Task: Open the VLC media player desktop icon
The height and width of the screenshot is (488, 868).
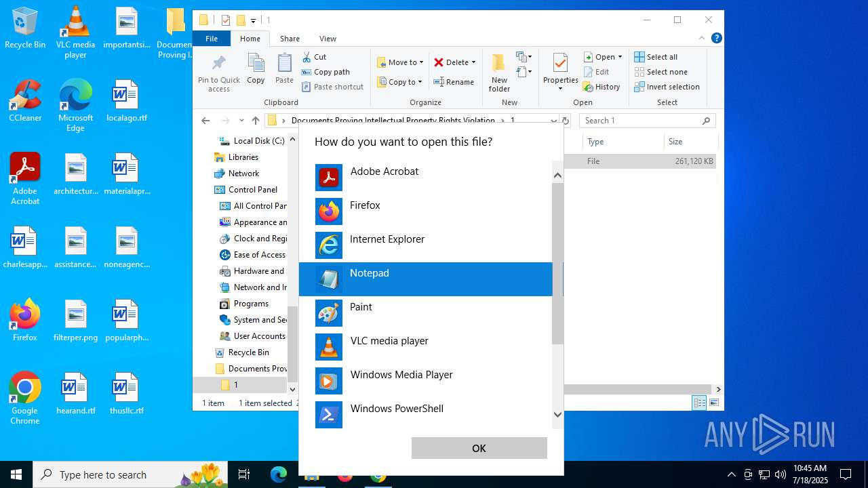Action: 75,33
